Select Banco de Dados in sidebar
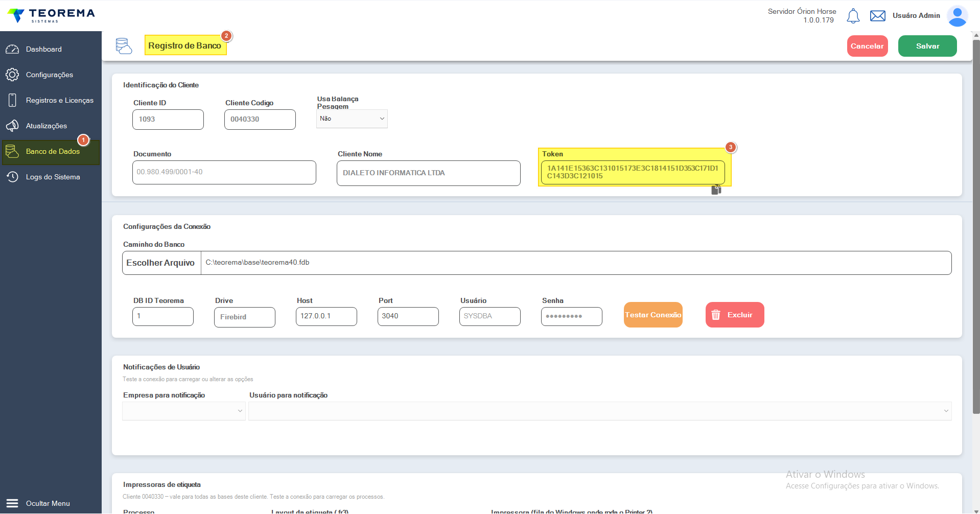This screenshot has width=980, height=514. pyautogui.click(x=51, y=152)
